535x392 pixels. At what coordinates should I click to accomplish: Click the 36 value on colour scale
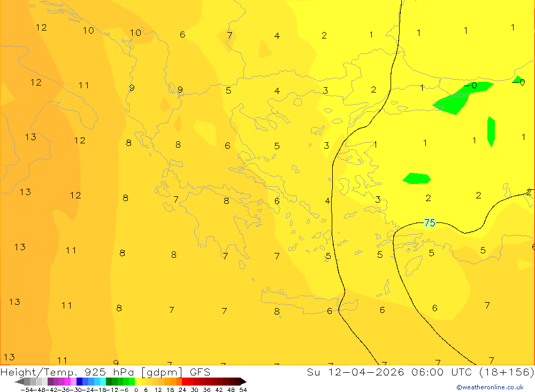coord(207,390)
